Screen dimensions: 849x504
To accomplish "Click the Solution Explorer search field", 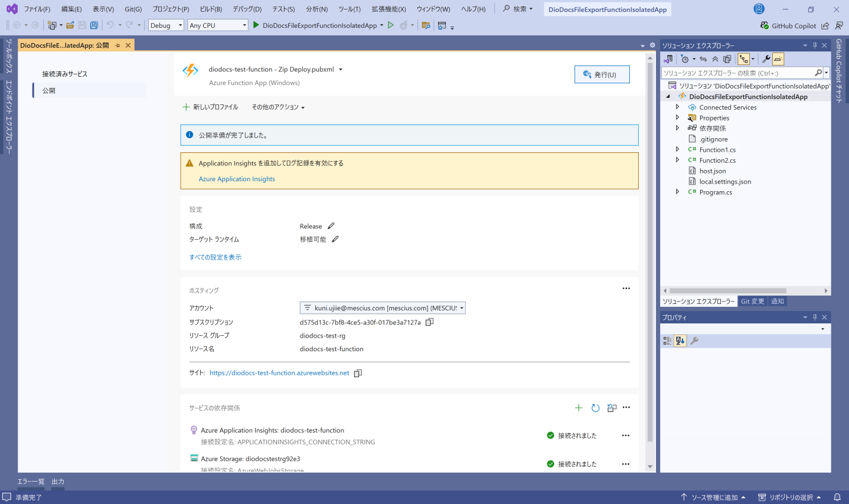I will tap(739, 73).
